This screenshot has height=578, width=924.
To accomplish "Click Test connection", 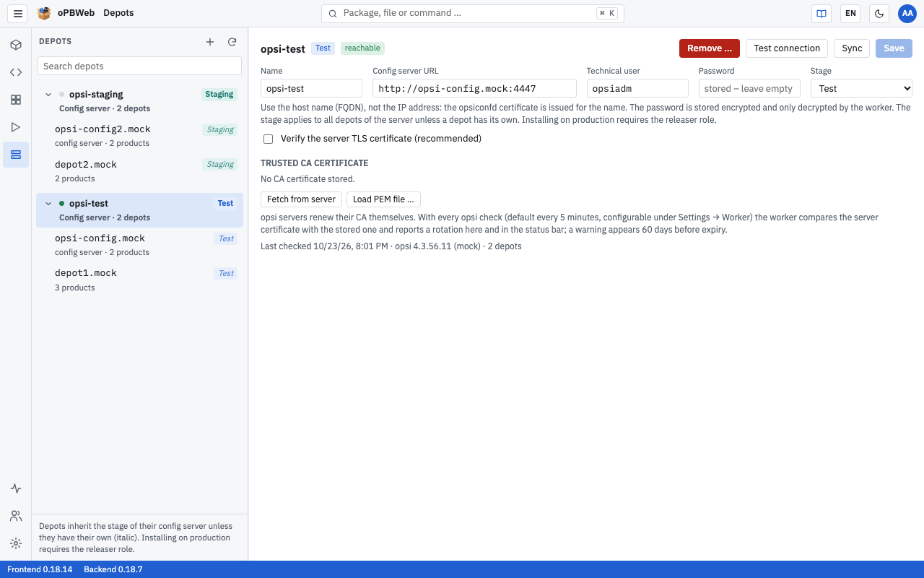I will pos(787,48).
